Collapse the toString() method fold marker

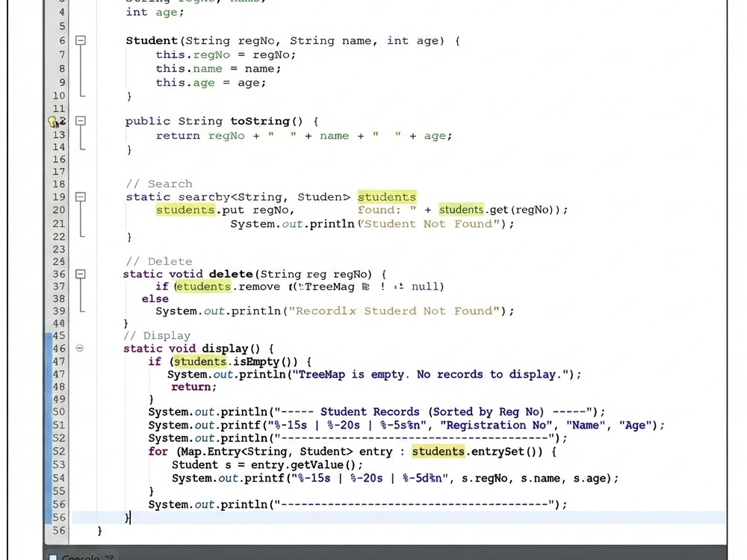(81, 121)
